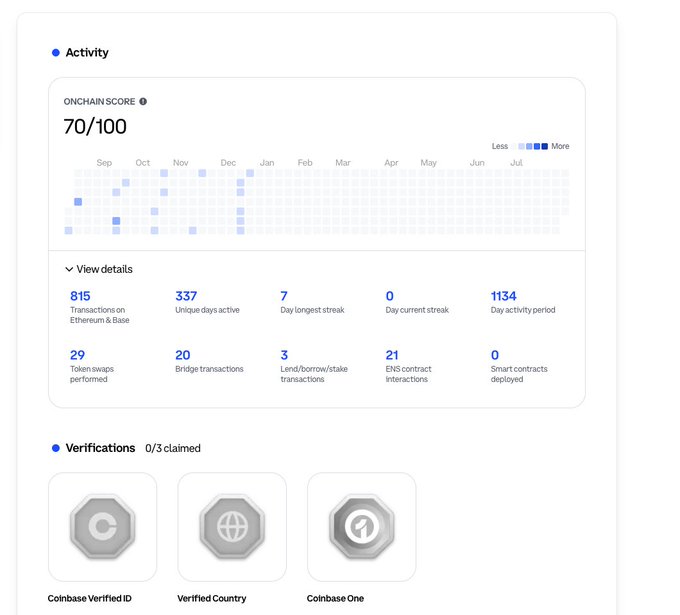The width and height of the screenshot is (680, 615).
Task: Click the 337 unique days active value
Action: (186, 296)
